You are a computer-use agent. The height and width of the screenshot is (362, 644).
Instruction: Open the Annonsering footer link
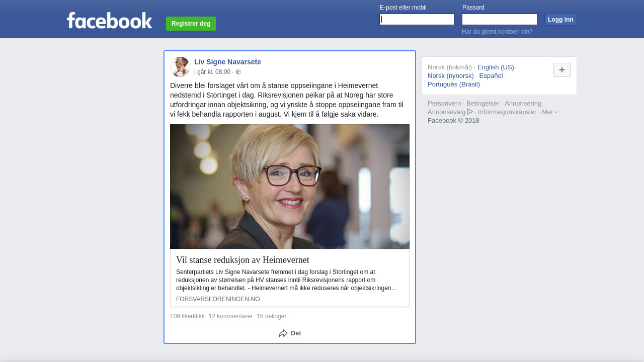pyautogui.click(x=523, y=104)
